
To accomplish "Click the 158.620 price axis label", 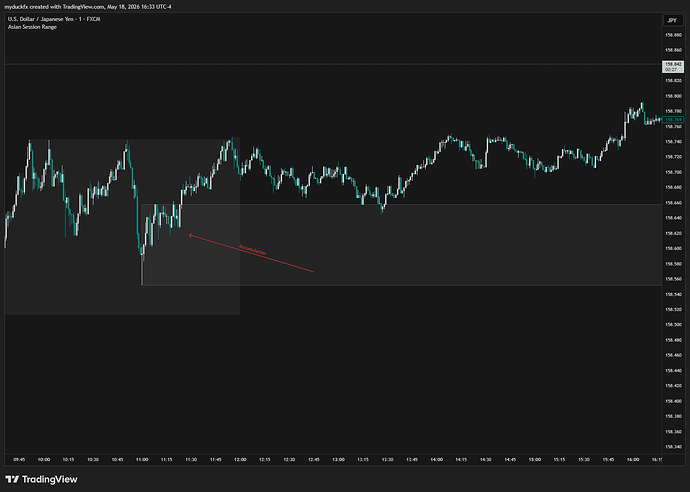I will click(x=673, y=233).
